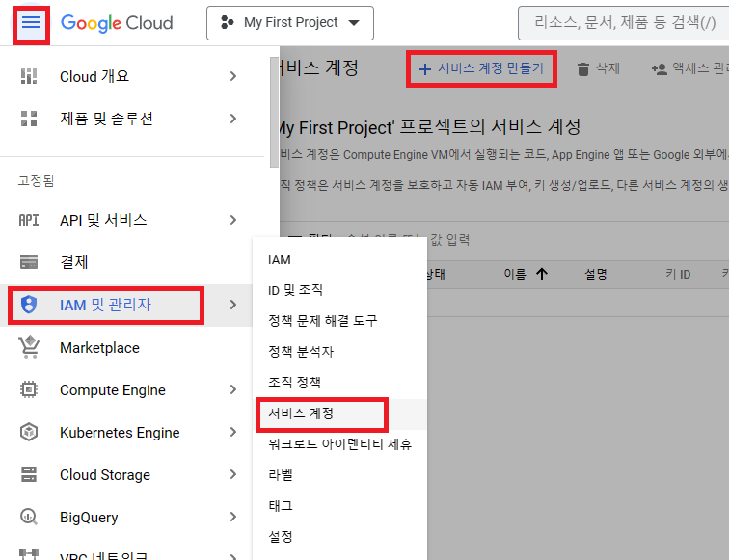Viewport: 729px width, 560px height.
Task: Expand the BigQuery submenu chevron
Action: coord(233,518)
